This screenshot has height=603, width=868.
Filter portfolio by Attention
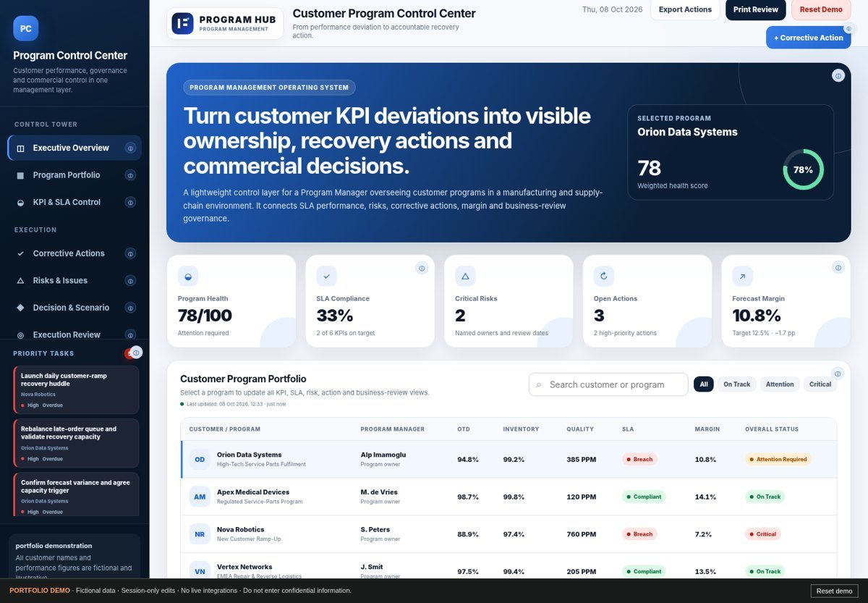[x=780, y=384]
